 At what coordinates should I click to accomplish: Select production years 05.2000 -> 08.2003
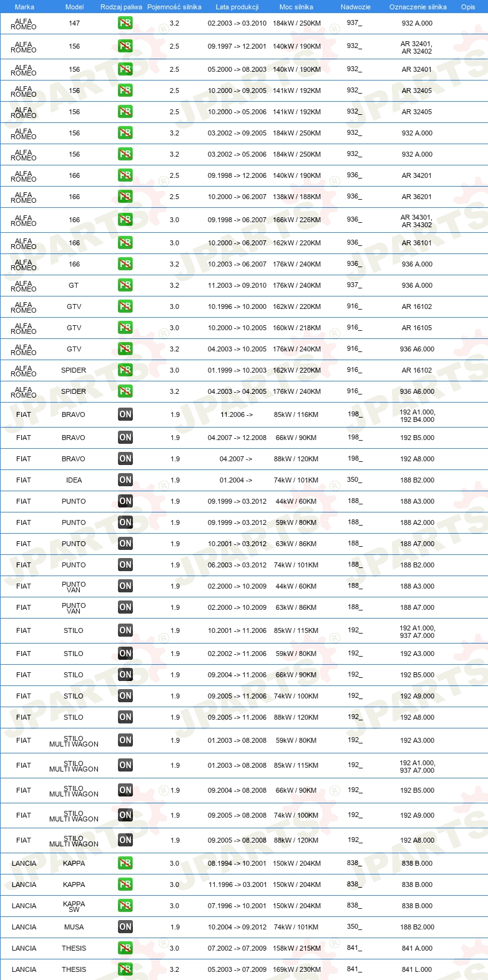click(237, 69)
